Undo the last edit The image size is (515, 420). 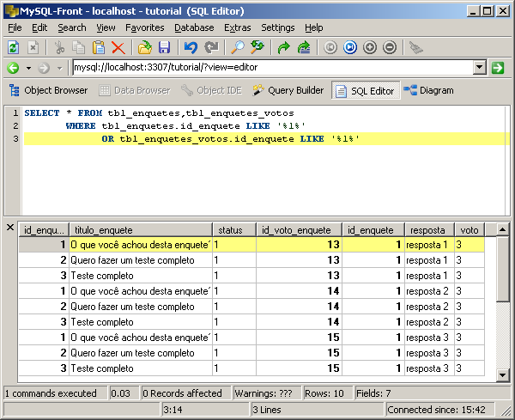click(191, 47)
